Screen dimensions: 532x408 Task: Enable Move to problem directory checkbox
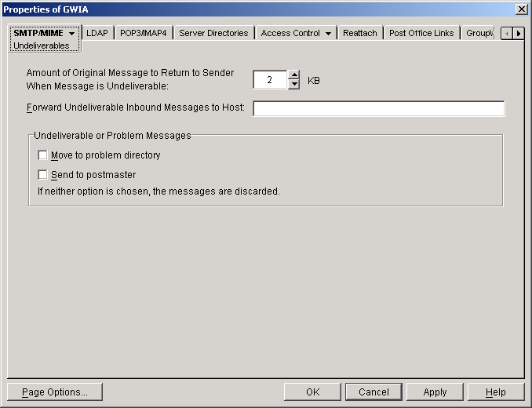[42, 155]
